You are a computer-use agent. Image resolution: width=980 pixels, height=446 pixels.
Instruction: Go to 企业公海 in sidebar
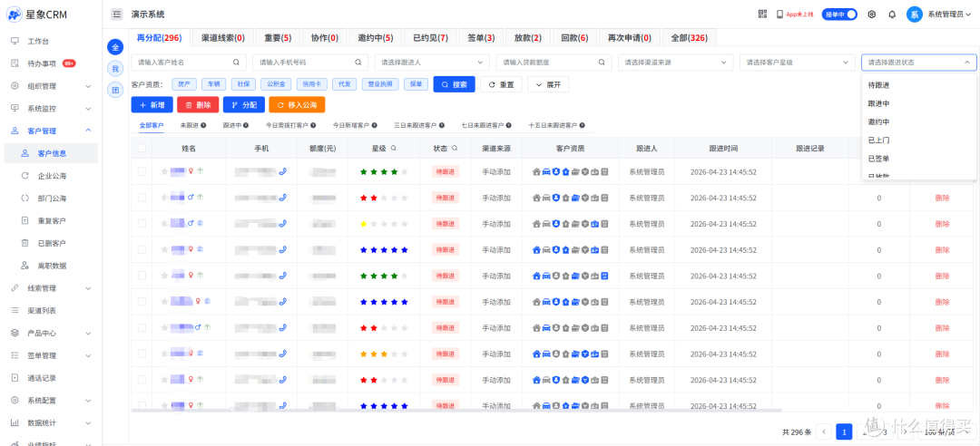coord(52,176)
